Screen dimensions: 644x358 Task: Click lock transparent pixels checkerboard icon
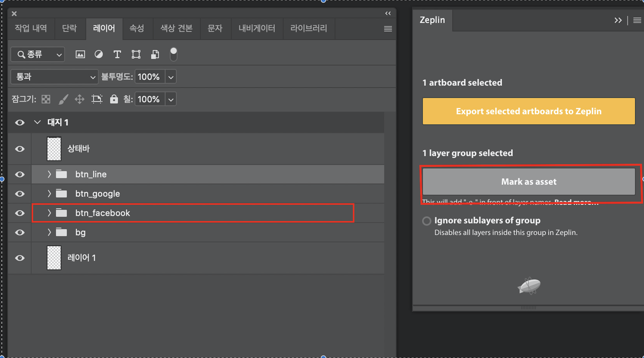46,99
